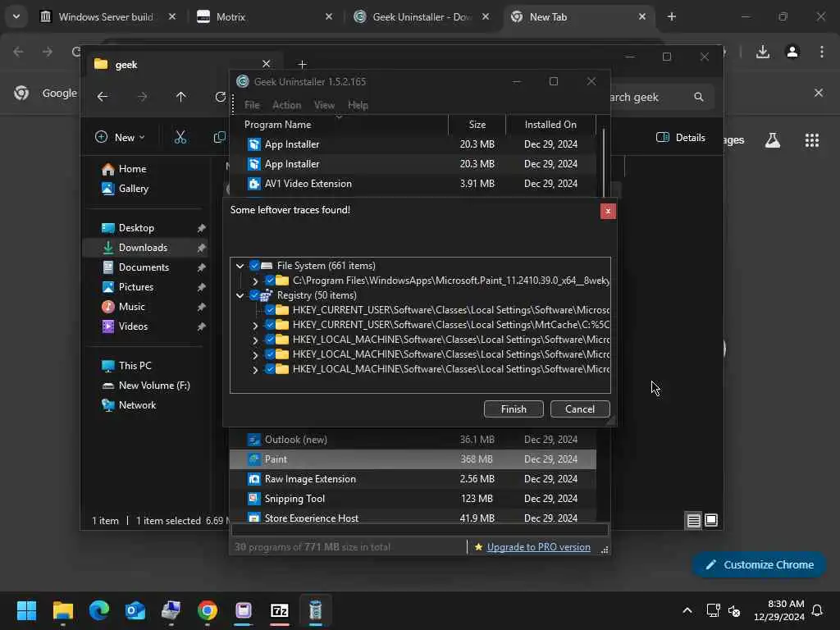Click Up arrow in File Explorer navigation

[181, 97]
